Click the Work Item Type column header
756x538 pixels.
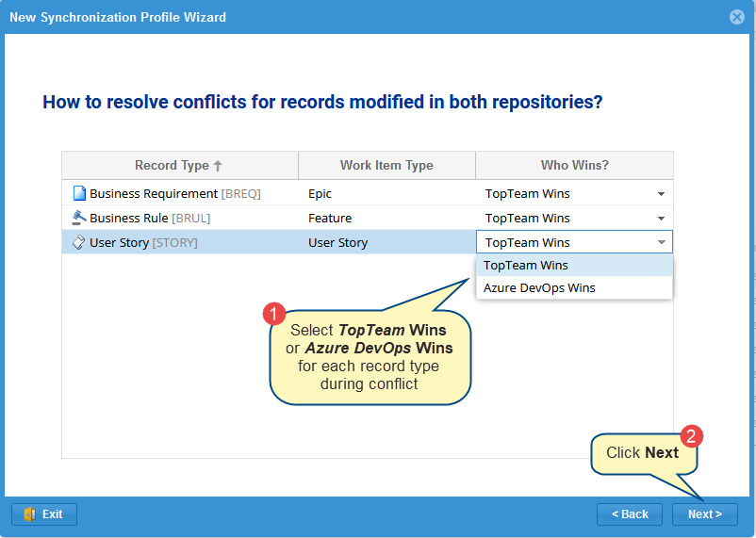point(386,165)
